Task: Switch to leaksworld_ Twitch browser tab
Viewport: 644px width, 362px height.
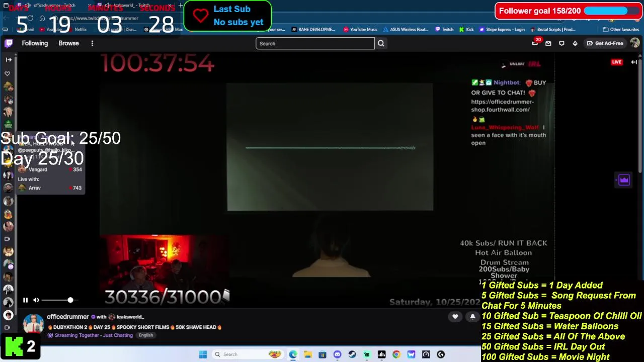Action: tap(134, 6)
